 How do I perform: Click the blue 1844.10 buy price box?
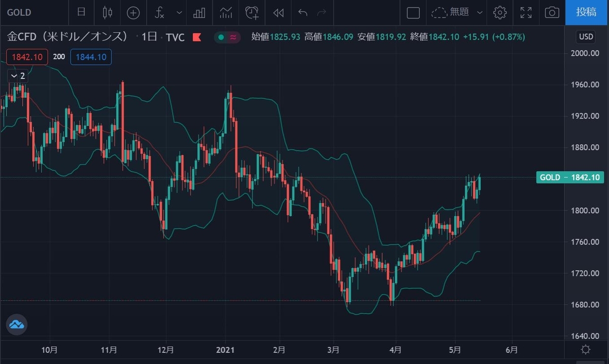click(x=91, y=57)
